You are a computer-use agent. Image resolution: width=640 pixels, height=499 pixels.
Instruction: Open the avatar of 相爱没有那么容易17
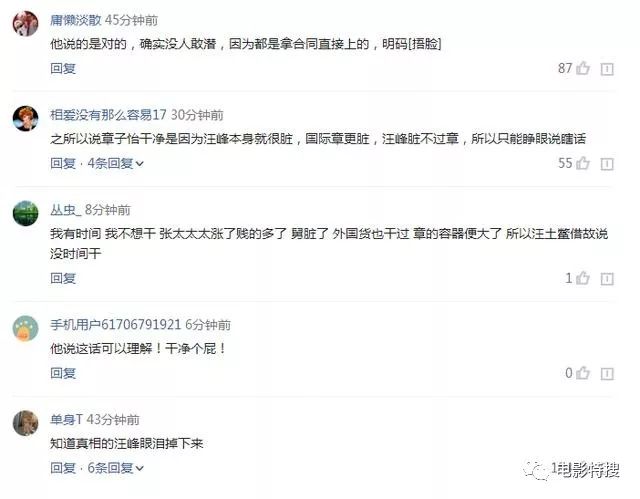tap(25, 118)
